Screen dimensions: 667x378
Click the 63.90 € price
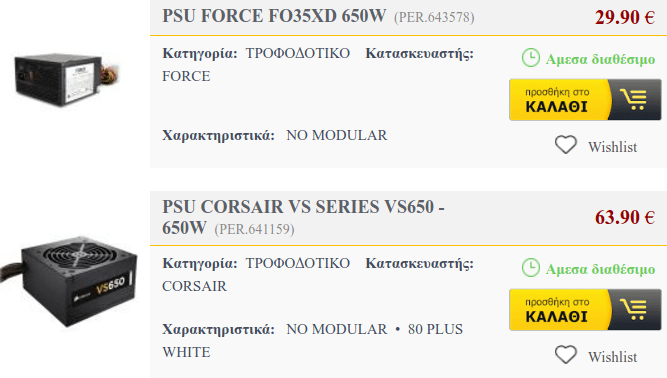click(x=624, y=217)
